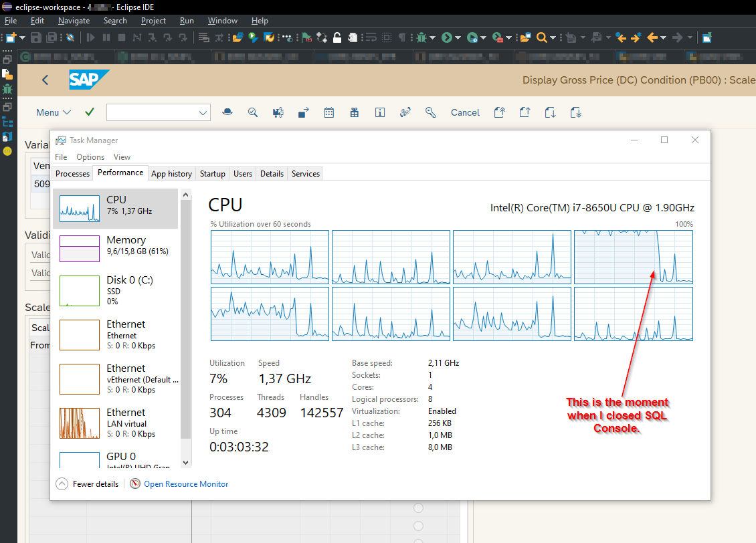The width and height of the screenshot is (756, 543).
Task: Expand the SAP Menu dropdown
Action: point(53,112)
